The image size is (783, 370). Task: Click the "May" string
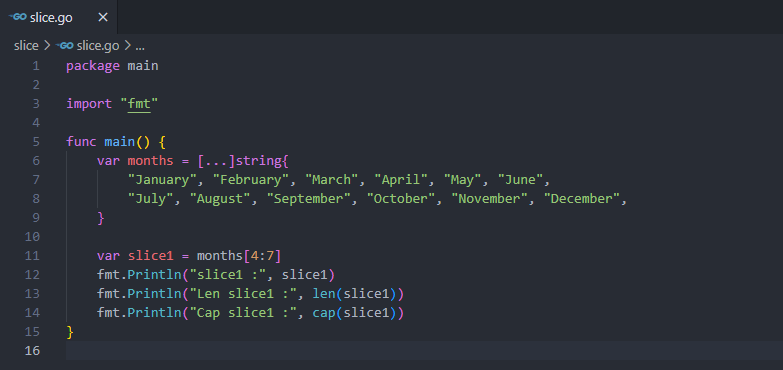coord(462,180)
